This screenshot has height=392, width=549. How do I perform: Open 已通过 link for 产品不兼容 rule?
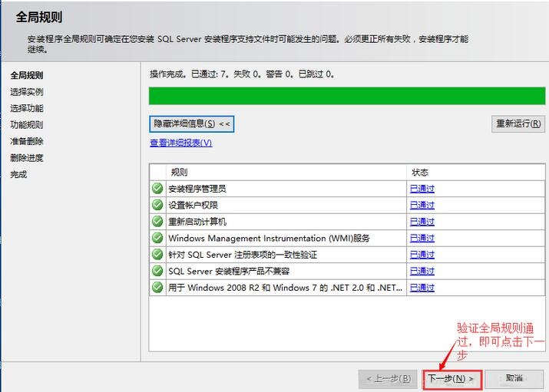pyautogui.click(x=422, y=271)
